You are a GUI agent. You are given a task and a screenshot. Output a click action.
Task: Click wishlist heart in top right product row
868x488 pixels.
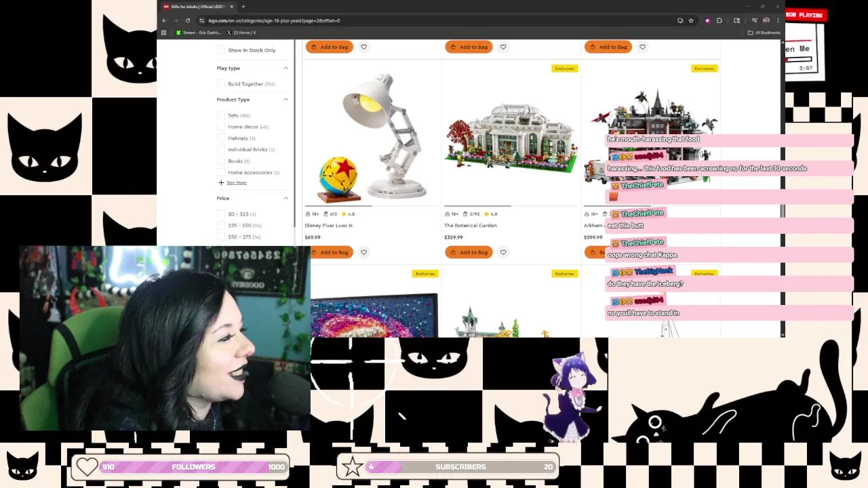click(x=642, y=47)
